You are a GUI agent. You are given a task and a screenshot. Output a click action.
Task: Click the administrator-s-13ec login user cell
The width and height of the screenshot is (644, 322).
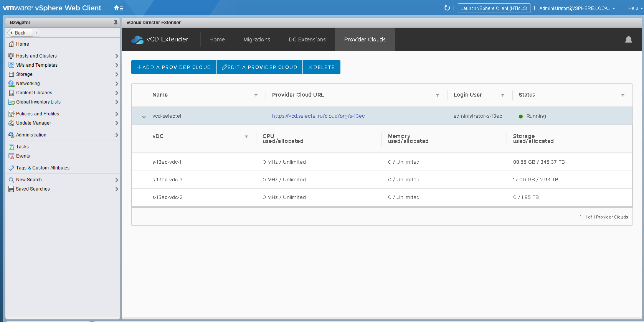[478, 116]
